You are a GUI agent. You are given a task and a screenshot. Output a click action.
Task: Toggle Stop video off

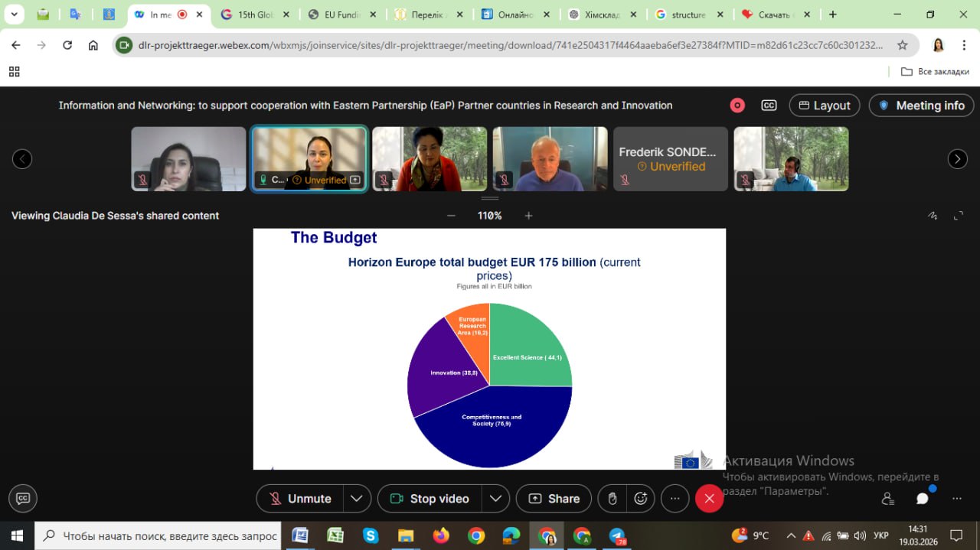coord(430,498)
